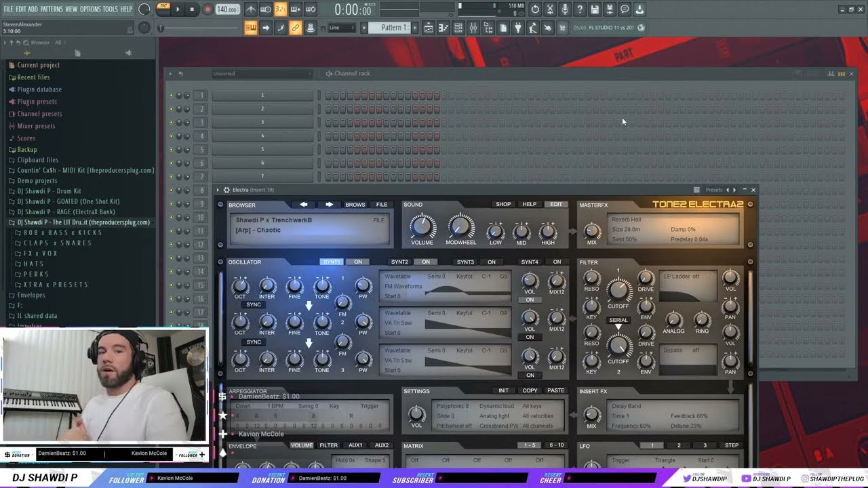
Task: Toggle SYNC on the first oscillator
Action: [x=253, y=304]
